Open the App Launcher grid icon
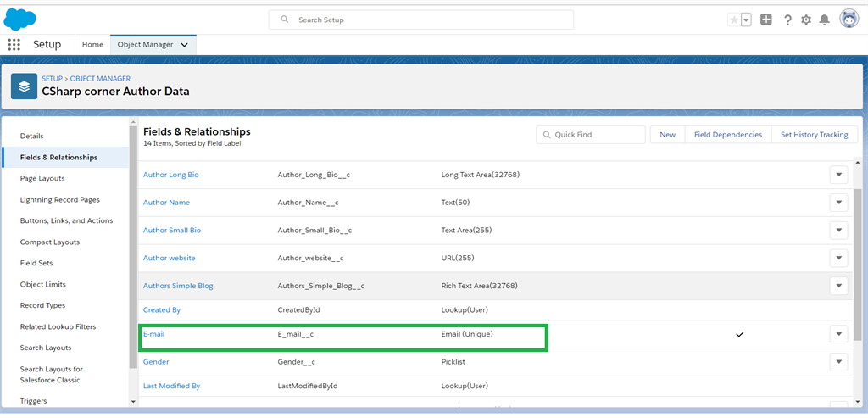Viewport: 868px width, 418px height. tap(14, 45)
